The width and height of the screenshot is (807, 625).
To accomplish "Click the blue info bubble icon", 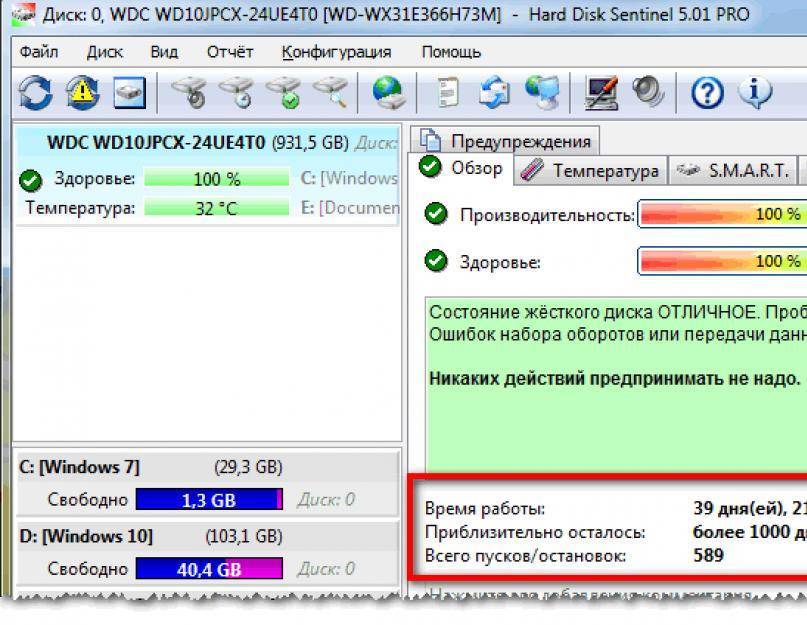I will coord(755,93).
